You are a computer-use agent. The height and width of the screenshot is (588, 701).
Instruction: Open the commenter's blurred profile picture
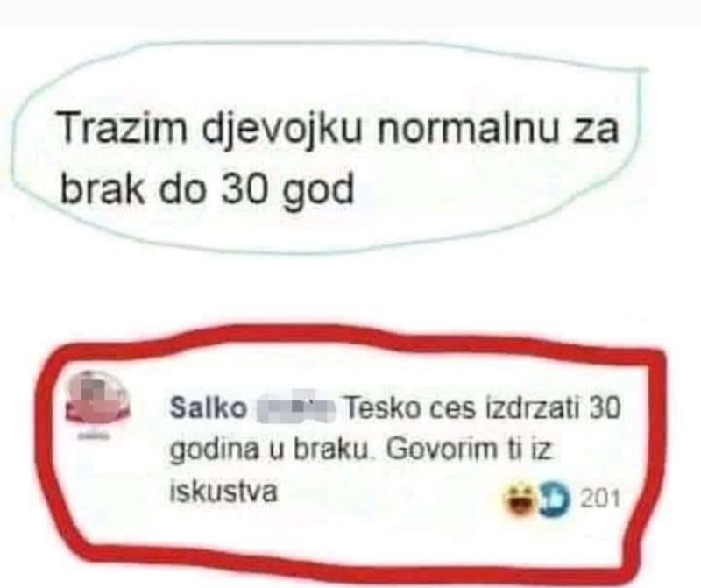[96, 399]
